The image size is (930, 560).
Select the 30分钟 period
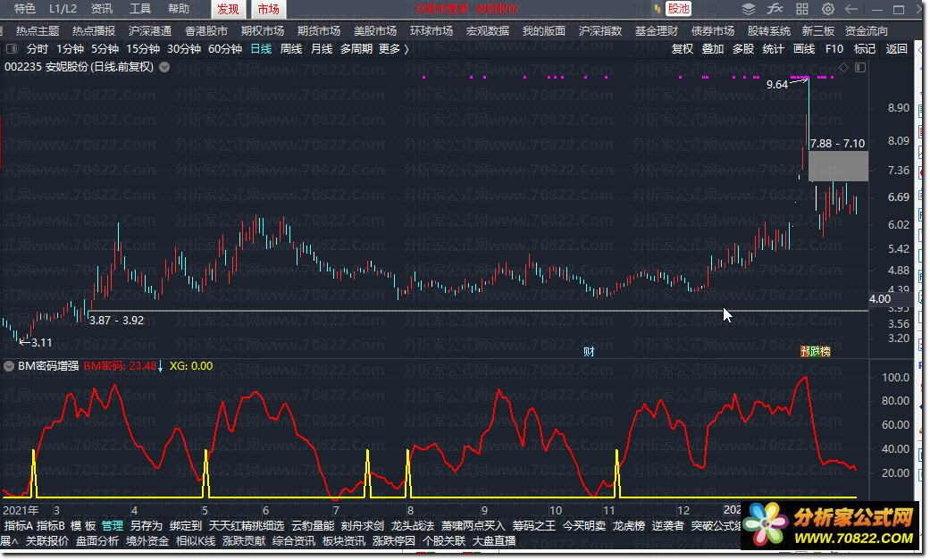184,48
